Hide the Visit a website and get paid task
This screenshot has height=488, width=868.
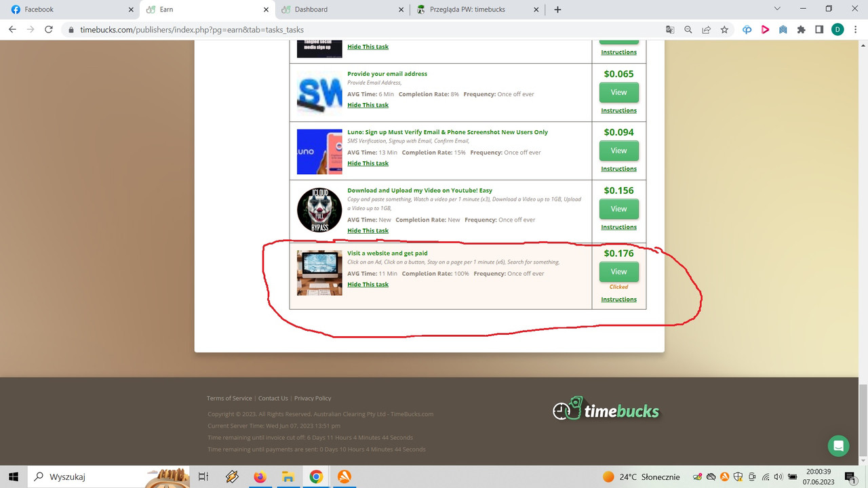(368, 284)
